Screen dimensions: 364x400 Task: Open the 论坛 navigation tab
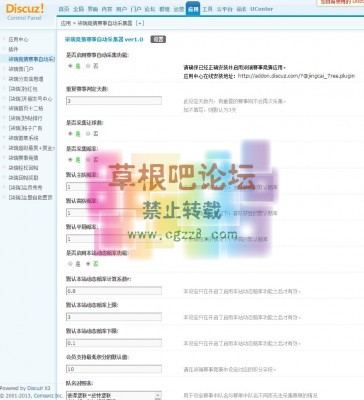tap(150, 9)
